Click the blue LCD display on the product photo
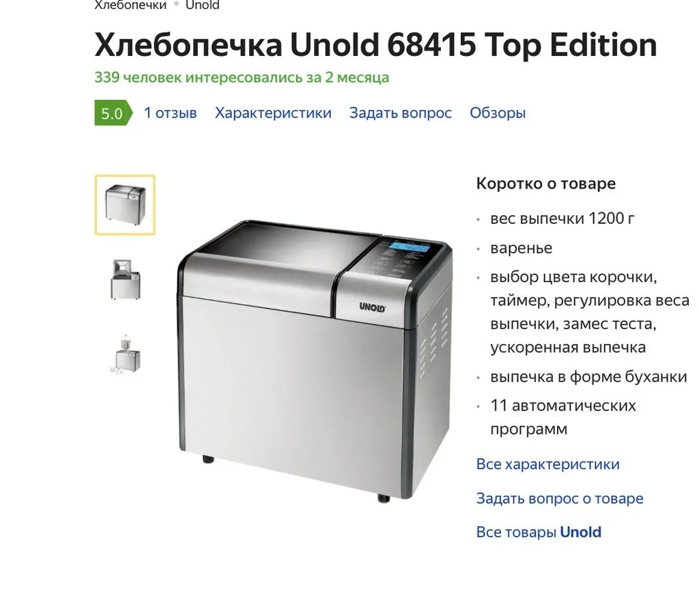699x616 pixels. (x=409, y=247)
